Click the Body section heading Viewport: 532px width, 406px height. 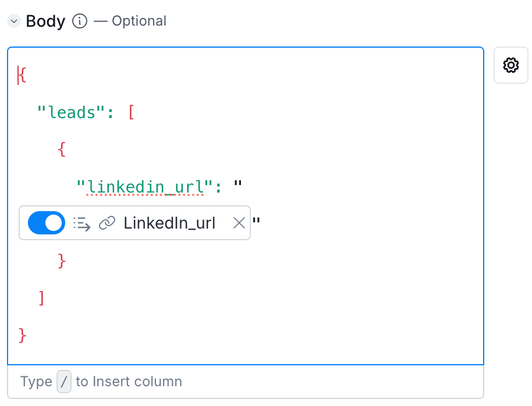pyautogui.click(x=45, y=22)
